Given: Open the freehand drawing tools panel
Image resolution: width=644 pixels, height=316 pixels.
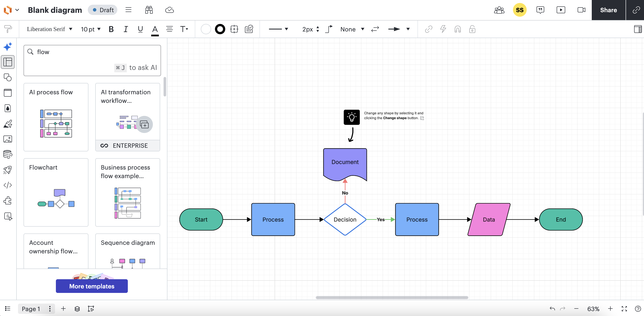Looking at the screenshot, I should [8, 124].
